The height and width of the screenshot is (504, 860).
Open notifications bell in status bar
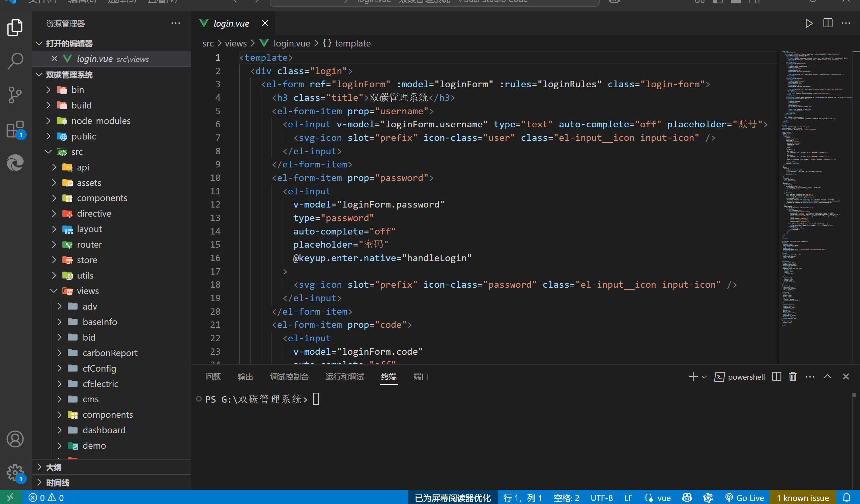(847, 498)
